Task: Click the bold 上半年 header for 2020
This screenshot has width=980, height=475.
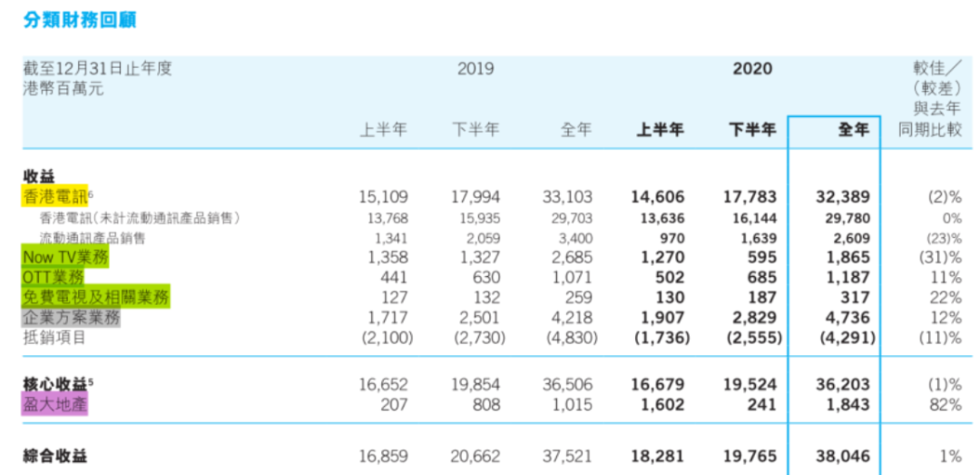Action: (x=661, y=130)
